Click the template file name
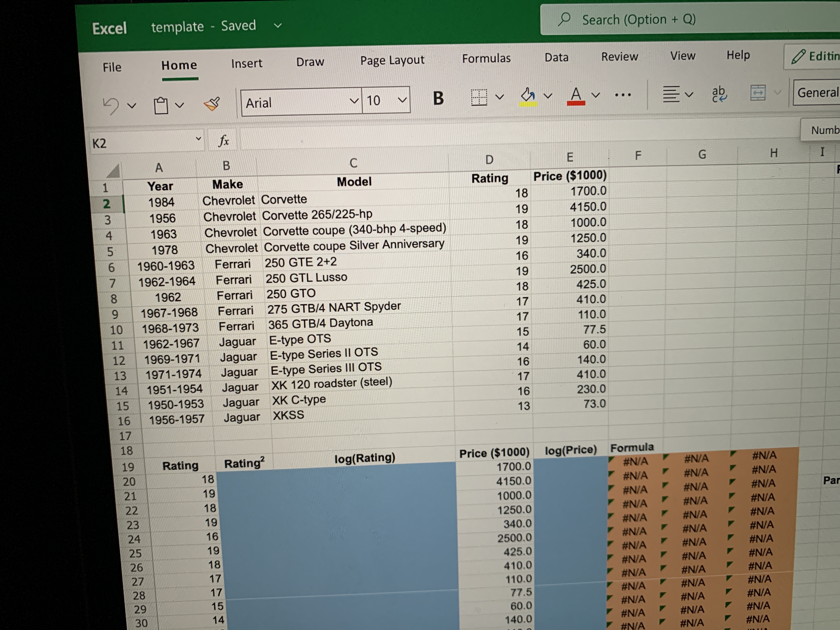 tap(177, 27)
